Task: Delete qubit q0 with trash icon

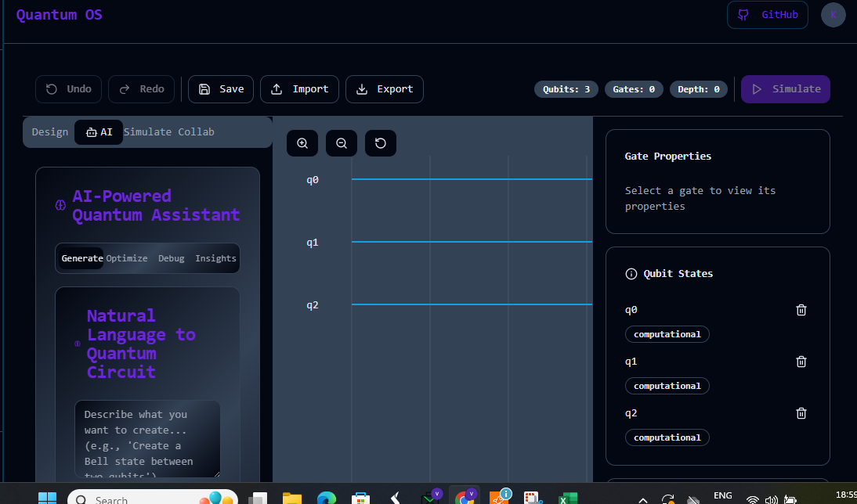Action: click(x=801, y=310)
